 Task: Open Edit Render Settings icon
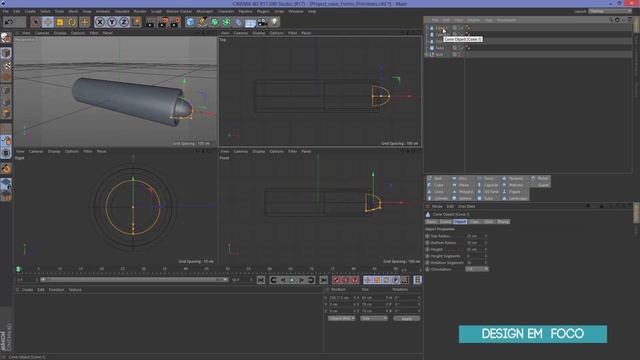click(175, 22)
